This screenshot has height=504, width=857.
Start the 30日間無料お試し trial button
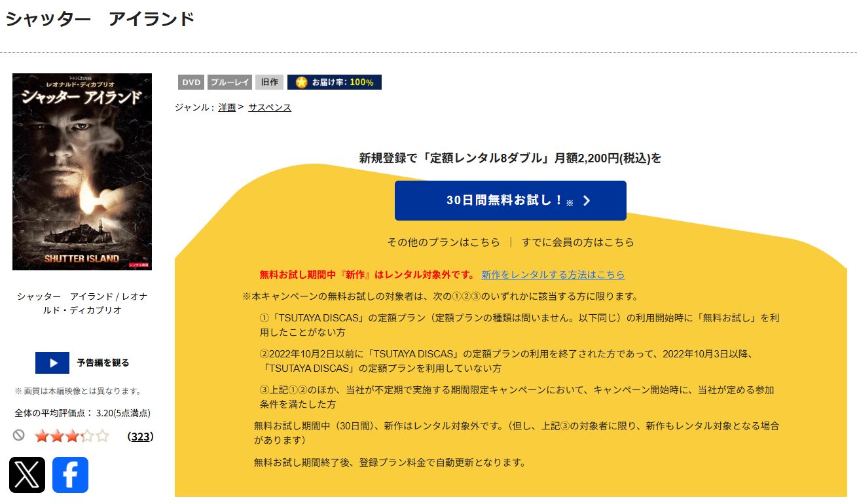pos(511,200)
